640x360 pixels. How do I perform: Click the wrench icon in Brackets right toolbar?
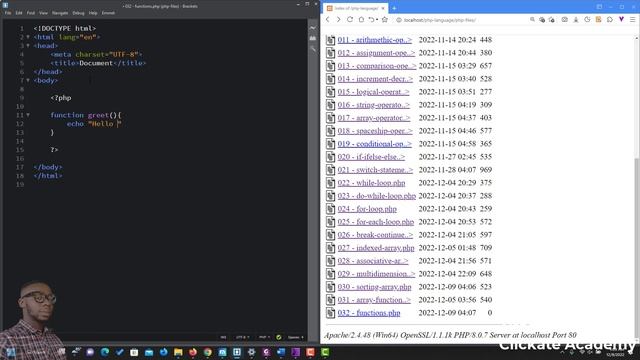[x=313, y=49]
